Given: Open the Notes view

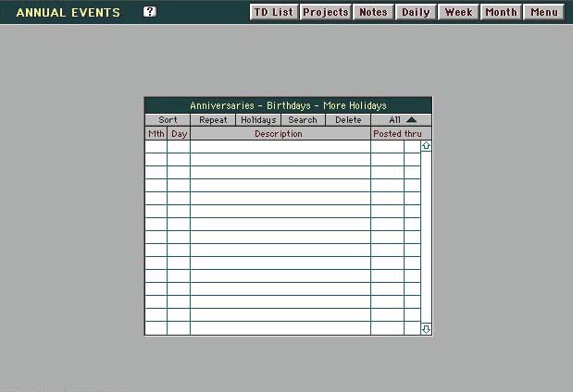Looking at the screenshot, I should (x=373, y=12).
